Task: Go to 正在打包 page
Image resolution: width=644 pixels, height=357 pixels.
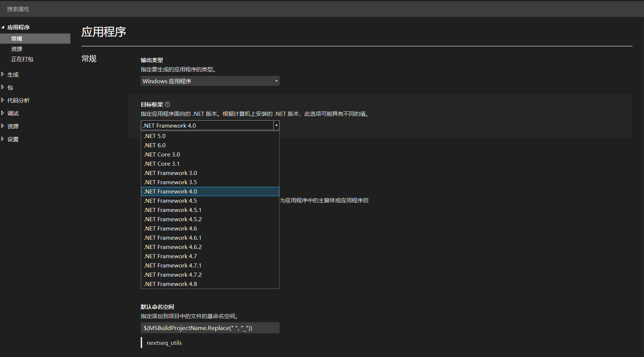Action: pyautogui.click(x=22, y=59)
